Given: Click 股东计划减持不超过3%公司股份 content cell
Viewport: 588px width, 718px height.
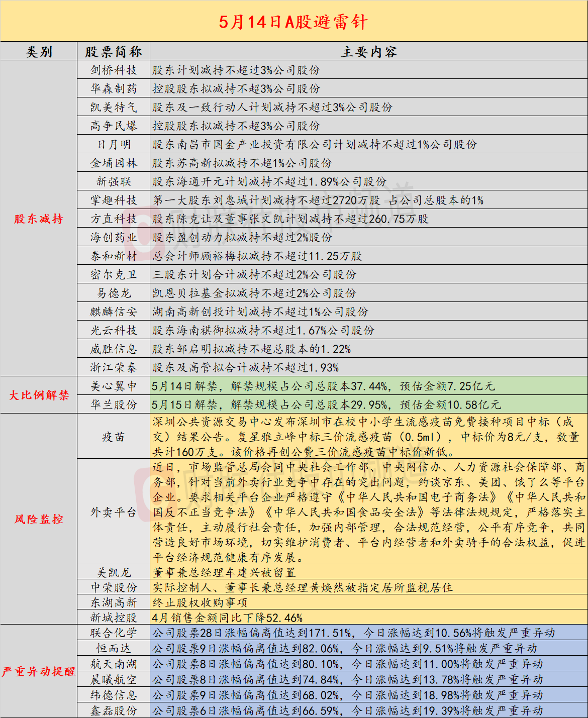Looking at the screenshot, I should coord(369,70).
